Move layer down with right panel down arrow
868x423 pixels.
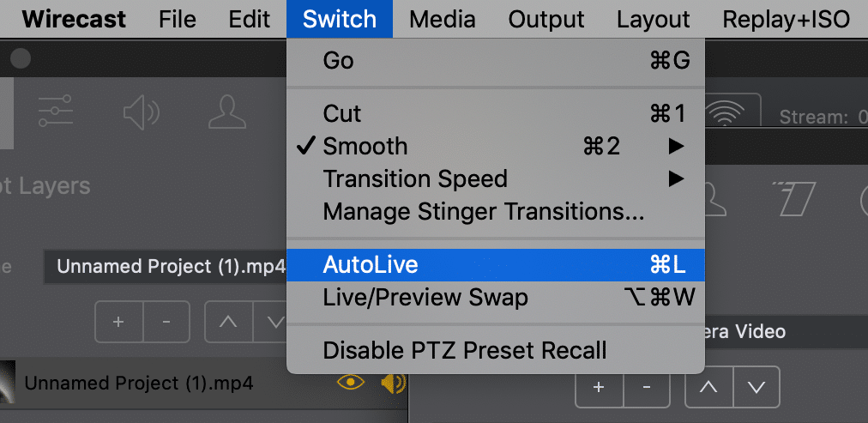(x=756, y=387)
